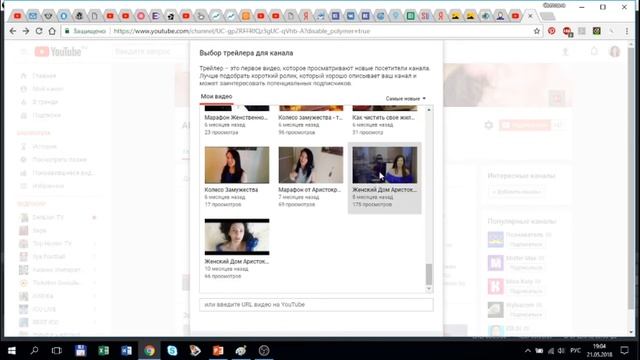Open the new tab button in Chrome
This screenshot has width=640, height=360.
pyautogui.click(x=547, y=16)
